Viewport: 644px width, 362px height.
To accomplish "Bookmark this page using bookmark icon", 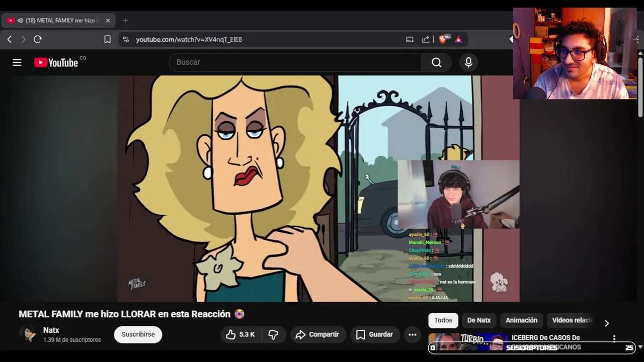I will tap(107, 39).
